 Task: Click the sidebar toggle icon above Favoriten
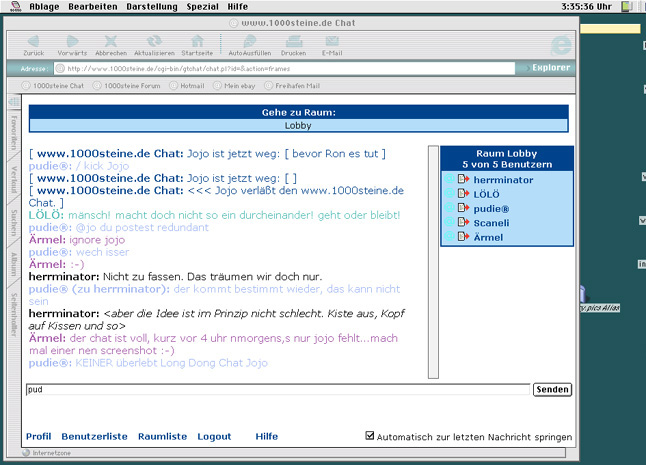click(x=14, y=101)
